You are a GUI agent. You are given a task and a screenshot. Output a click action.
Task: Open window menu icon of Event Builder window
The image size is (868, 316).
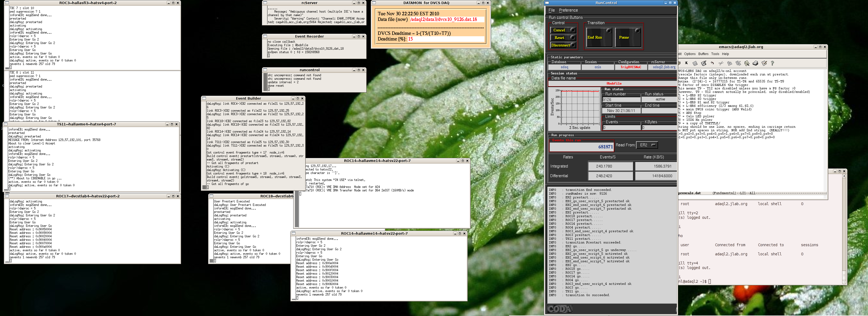pyautogui.click(x=204, y=98)
